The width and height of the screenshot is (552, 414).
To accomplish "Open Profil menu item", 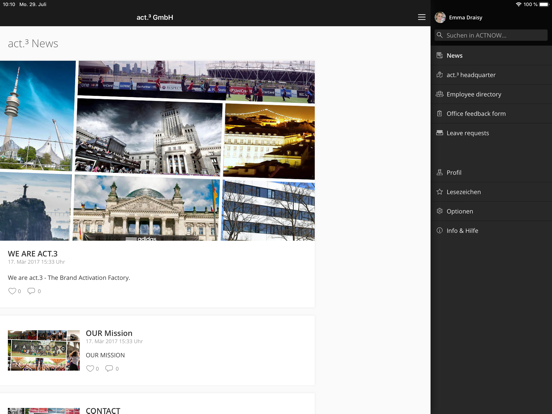I will (491, 172).
